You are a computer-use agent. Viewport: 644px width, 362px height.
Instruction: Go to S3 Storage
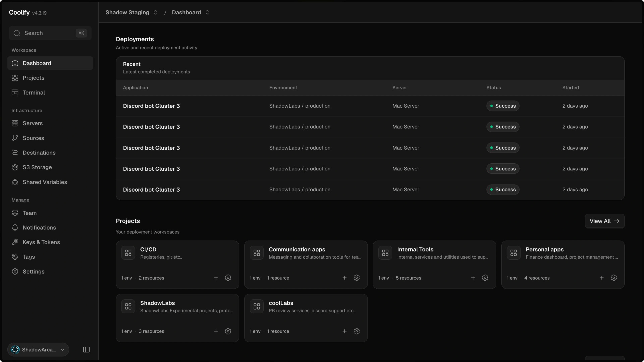coord(50,167)
